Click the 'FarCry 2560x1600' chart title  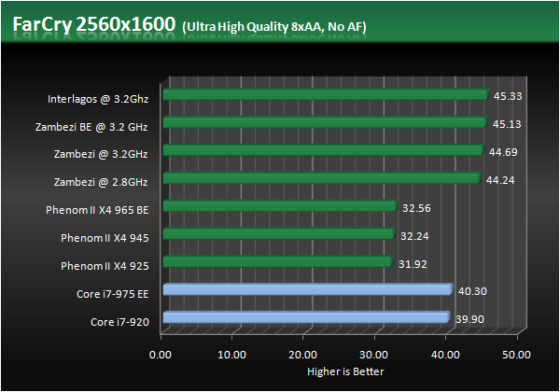pyautogui.click(x=94, y=25)
